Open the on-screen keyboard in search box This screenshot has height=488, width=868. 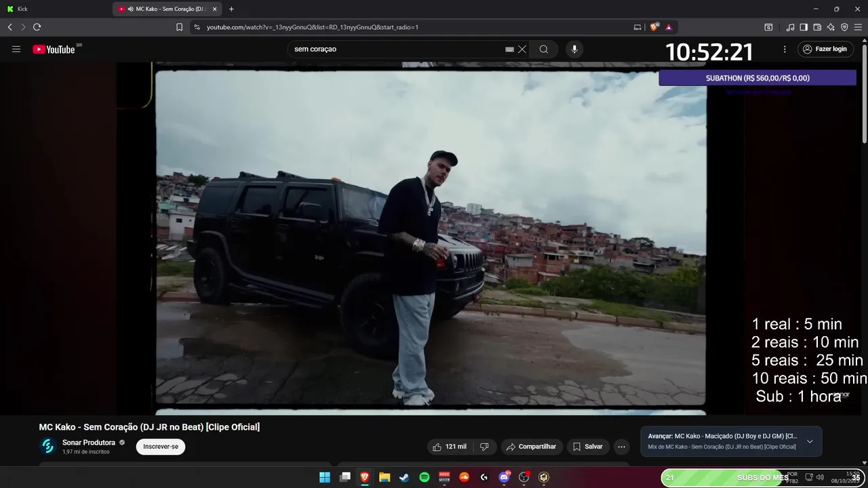tap(509, 49)
